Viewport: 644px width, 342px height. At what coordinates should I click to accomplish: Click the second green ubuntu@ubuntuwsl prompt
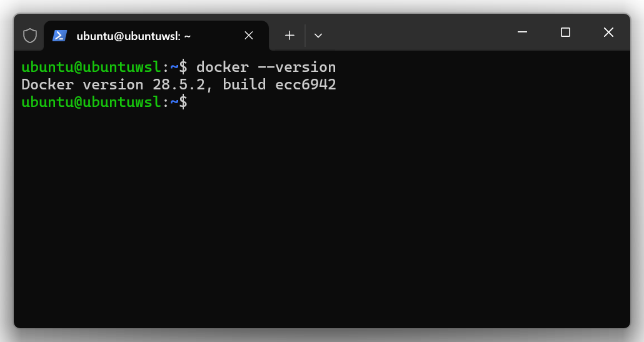pyautogui.click(x=91, y=102)
